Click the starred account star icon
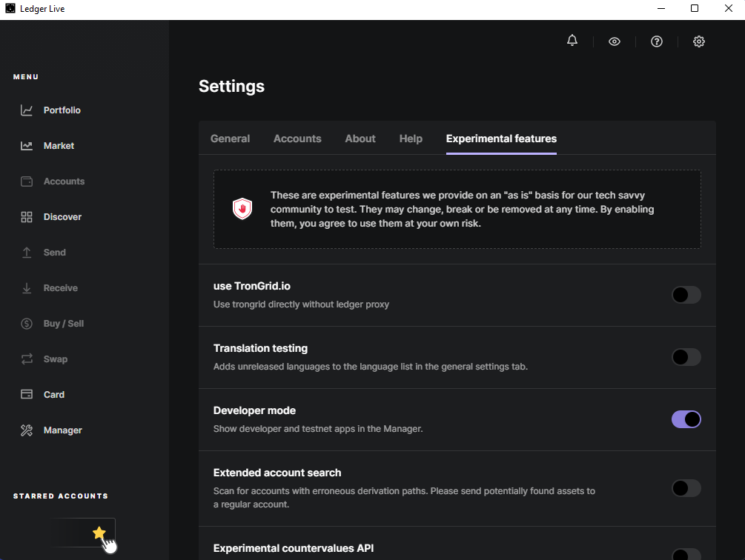This screenshot has width=745, height=560. pyautogui.click(x=99, y=533)
